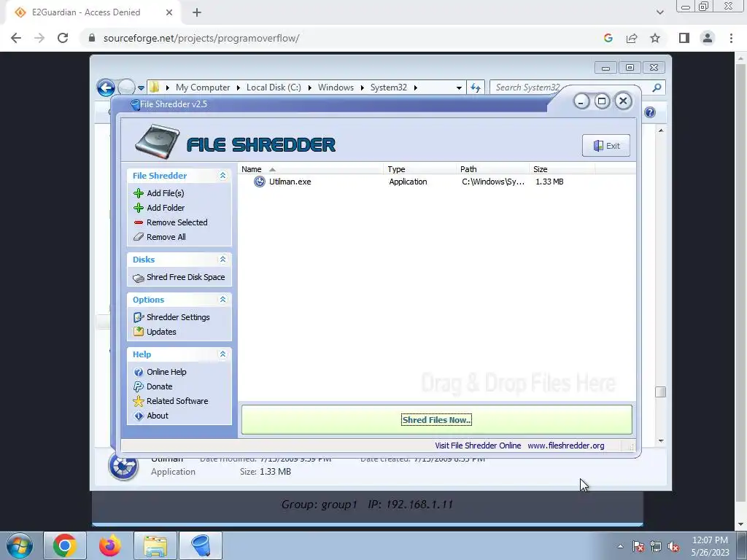
Task: Open Firefox from taskbar
Action: point(110,545)
